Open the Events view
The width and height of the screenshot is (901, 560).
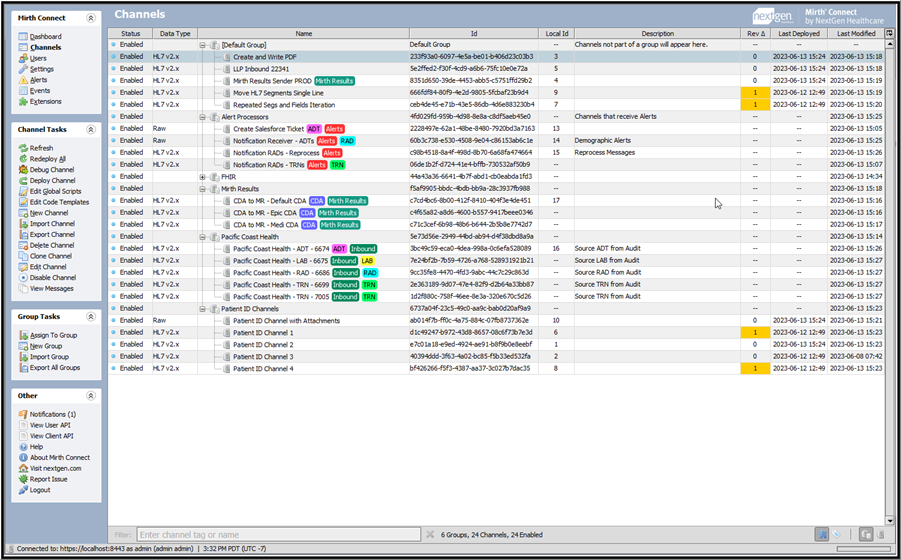(x=40, y=91)
